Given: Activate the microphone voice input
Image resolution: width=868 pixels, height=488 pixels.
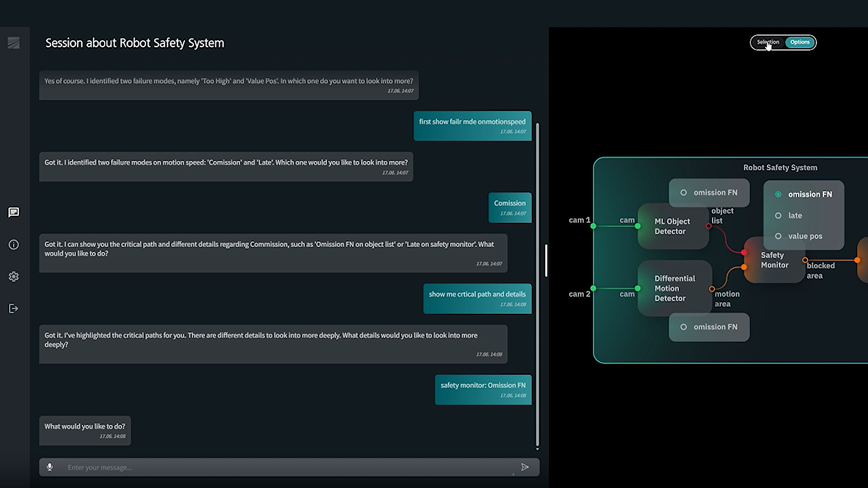Looking at the screenshot, I should click(x=50, y=467).
